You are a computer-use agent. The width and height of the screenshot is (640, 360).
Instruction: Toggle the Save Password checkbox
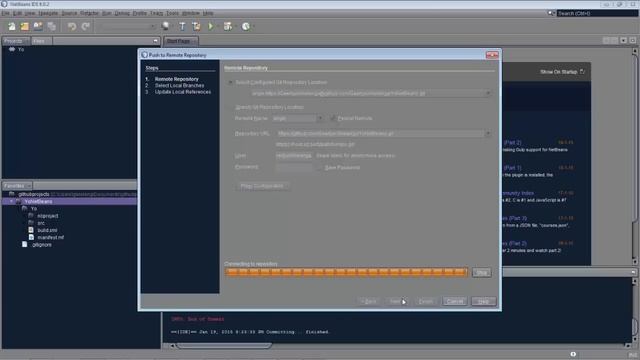tap(320, 167)
